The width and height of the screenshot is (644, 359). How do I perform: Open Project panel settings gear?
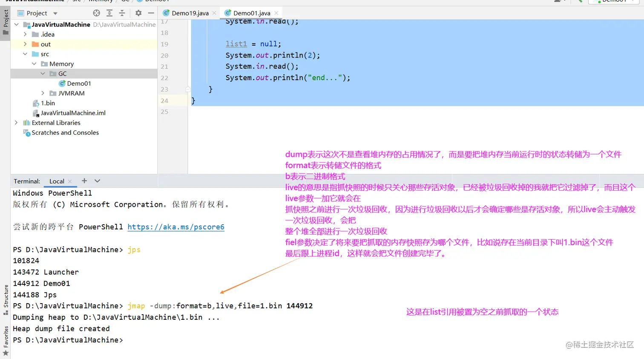(138, 13)
